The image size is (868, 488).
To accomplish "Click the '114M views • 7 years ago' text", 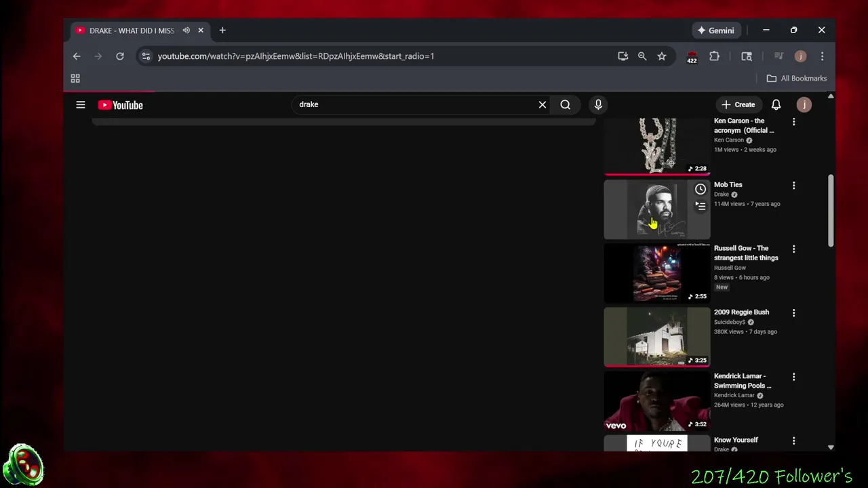I will [x=747, y=204].
